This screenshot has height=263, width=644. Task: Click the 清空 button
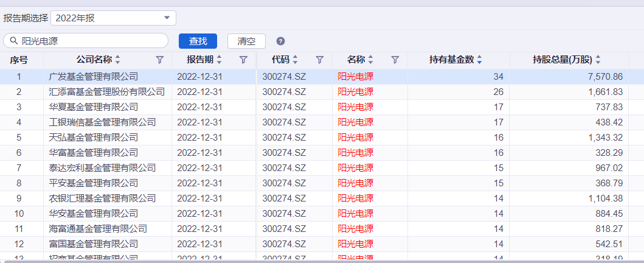point(246,41)
